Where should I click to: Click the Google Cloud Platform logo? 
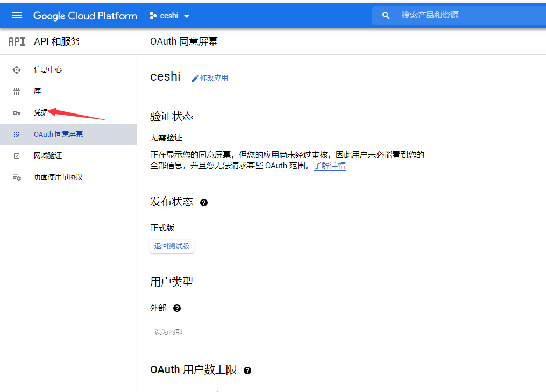click(85, 16)
